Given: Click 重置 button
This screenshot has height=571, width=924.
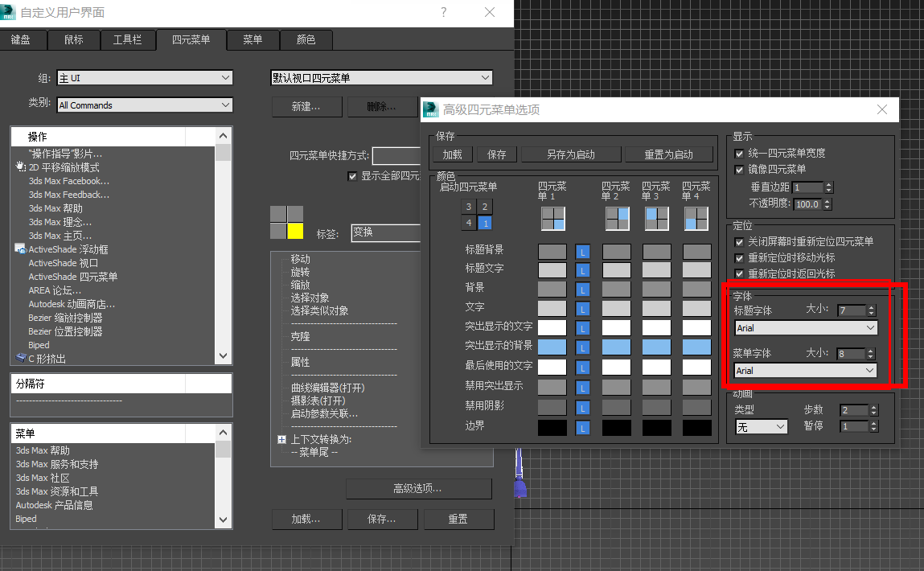Looking at the screenshot, I should tap(458, 520).
